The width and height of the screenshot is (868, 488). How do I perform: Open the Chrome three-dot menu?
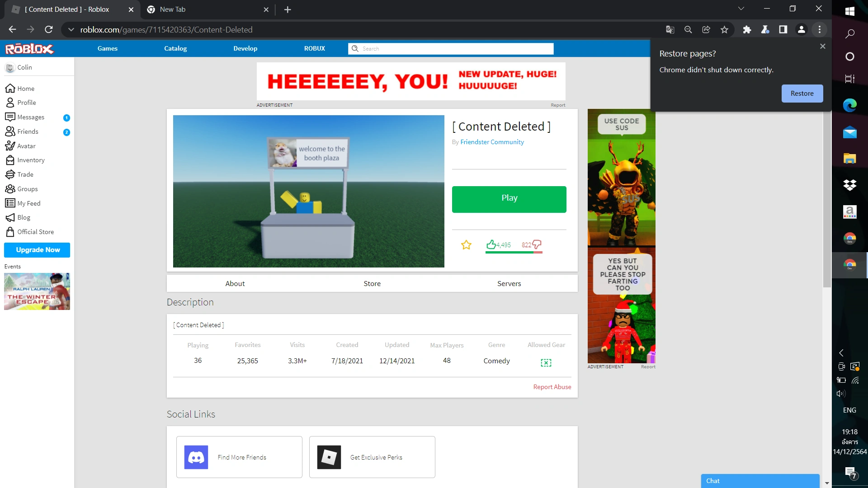click(819, 30)
